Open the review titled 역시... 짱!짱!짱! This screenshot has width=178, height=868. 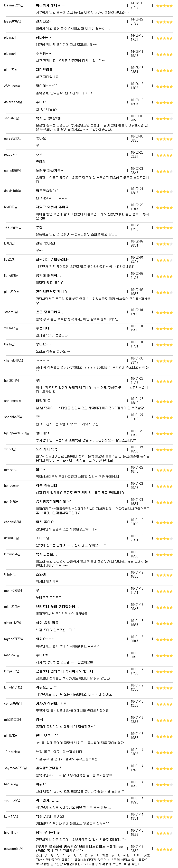[49, 118]
